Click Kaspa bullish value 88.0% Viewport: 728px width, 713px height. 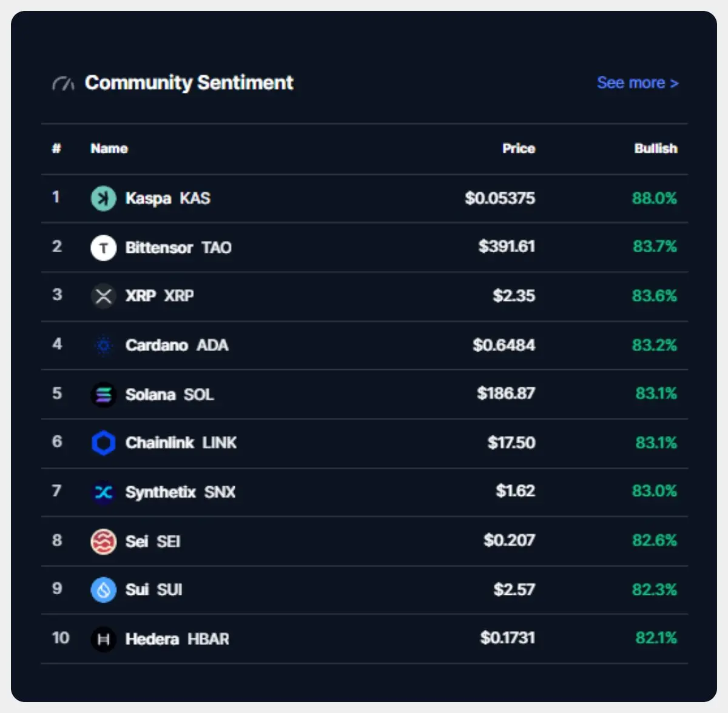pyautogui.click(x=655, y=198)
